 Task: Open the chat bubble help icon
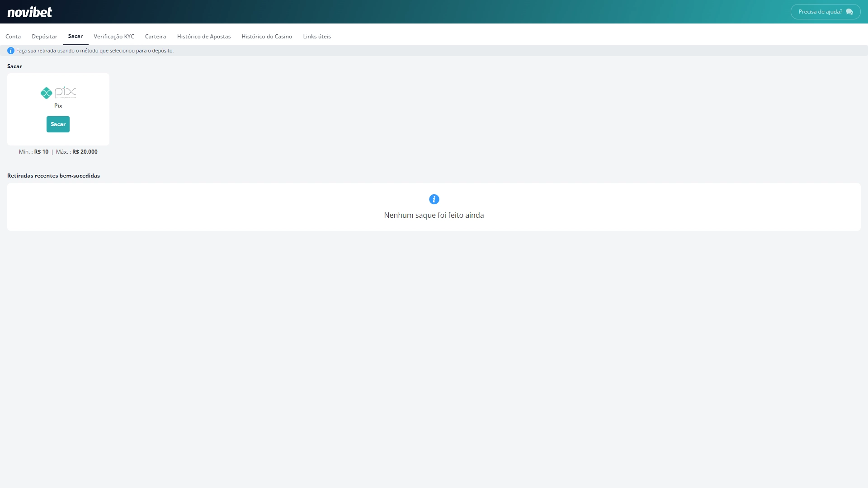point(849,12)
